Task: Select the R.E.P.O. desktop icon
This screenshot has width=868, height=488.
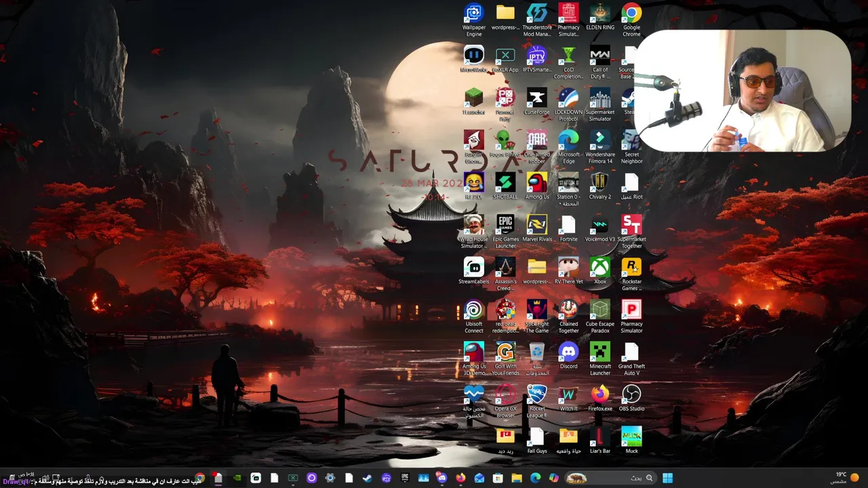Action: [x=474, y=186]
